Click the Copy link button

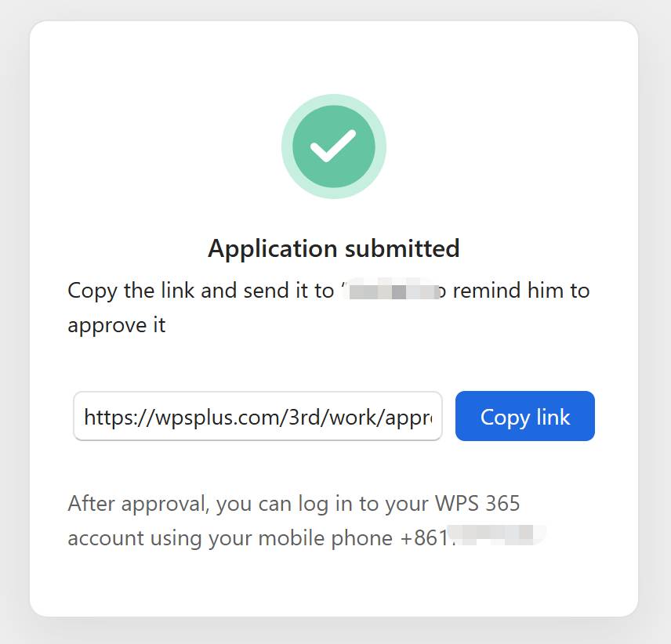point(524,416)
